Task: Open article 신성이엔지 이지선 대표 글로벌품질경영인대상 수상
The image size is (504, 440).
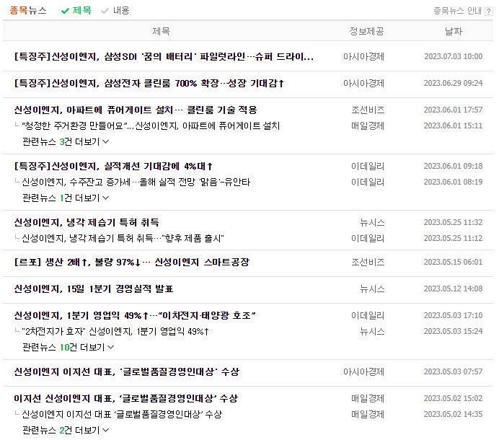Action: 127,371
